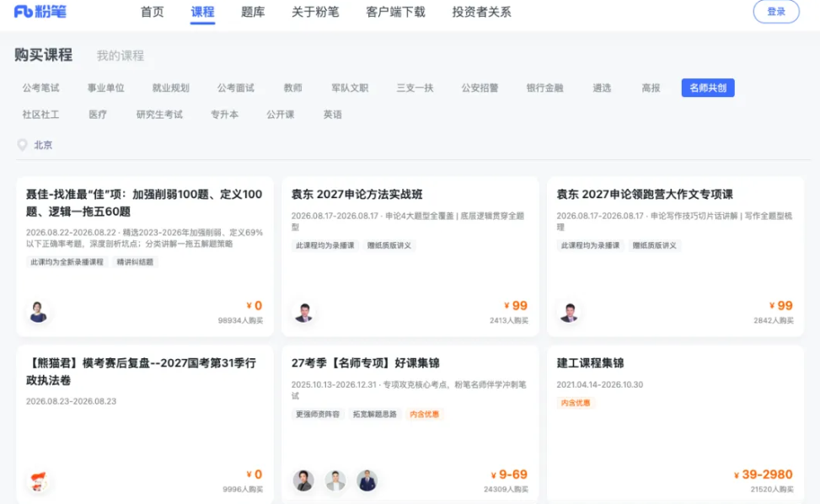This screenshot has height=504, width=820.
Task: Select the 三支一扶 category
Action: tap(415, 88)
